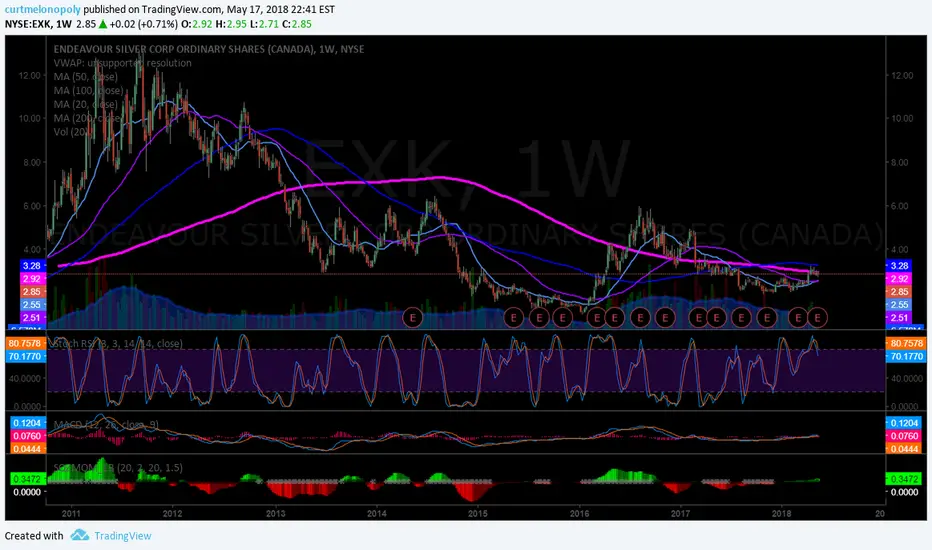932x550 pixels.
Task: Click the 6.00 price label on left scale
Action: coord(30,206)
